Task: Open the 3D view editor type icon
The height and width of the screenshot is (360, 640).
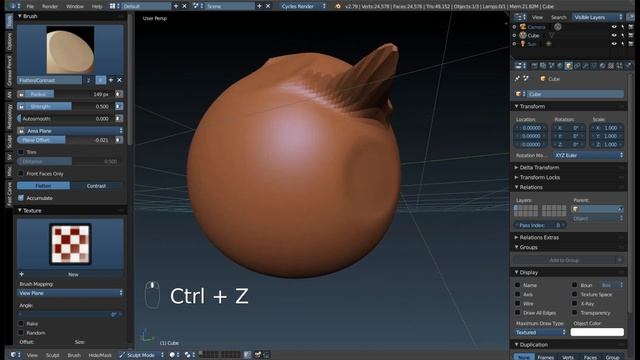Action: pos(15,355)
